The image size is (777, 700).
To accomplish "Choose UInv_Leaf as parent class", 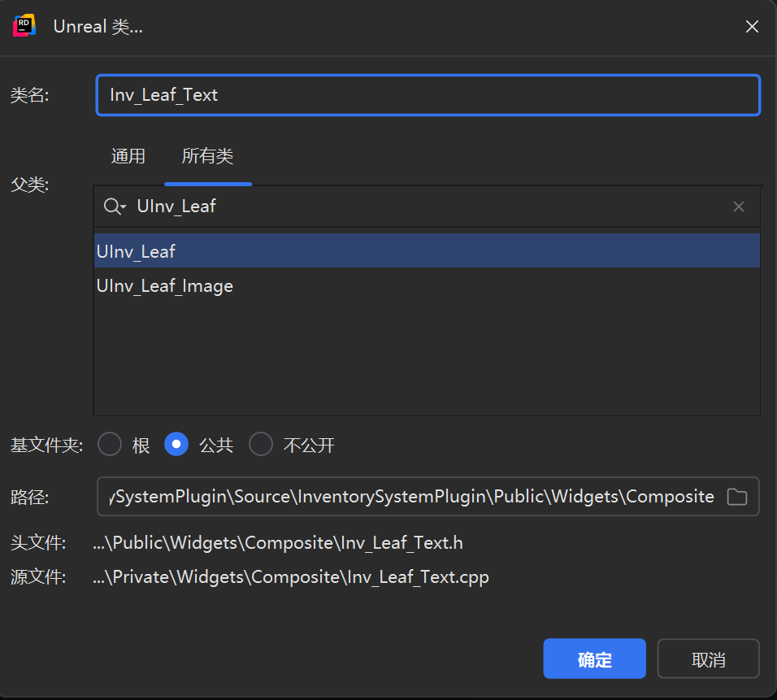I will 427,251.
